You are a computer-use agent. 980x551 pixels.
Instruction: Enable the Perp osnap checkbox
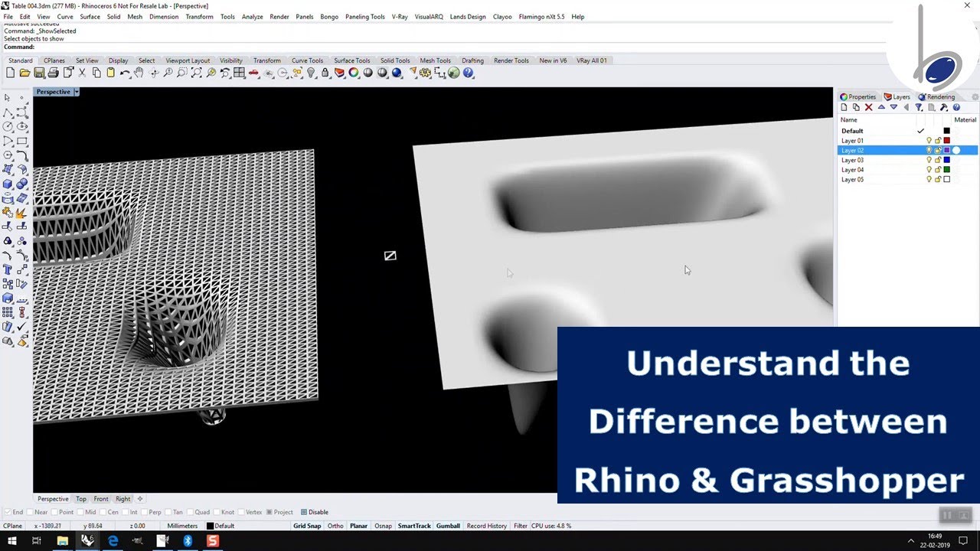[x=145, y=512]
